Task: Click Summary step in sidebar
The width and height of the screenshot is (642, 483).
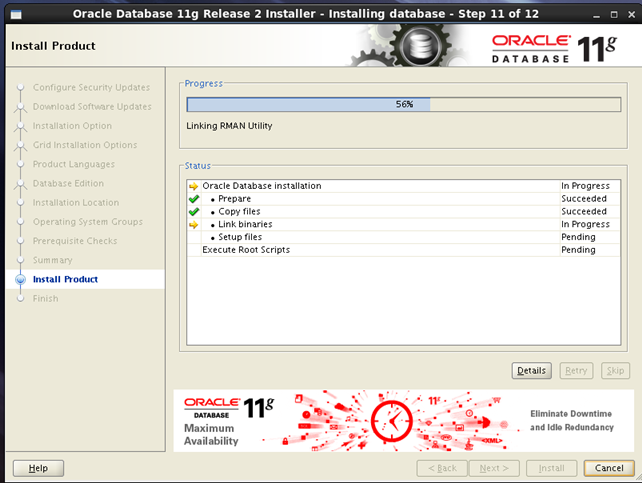Action: click(x=52, y=260)
